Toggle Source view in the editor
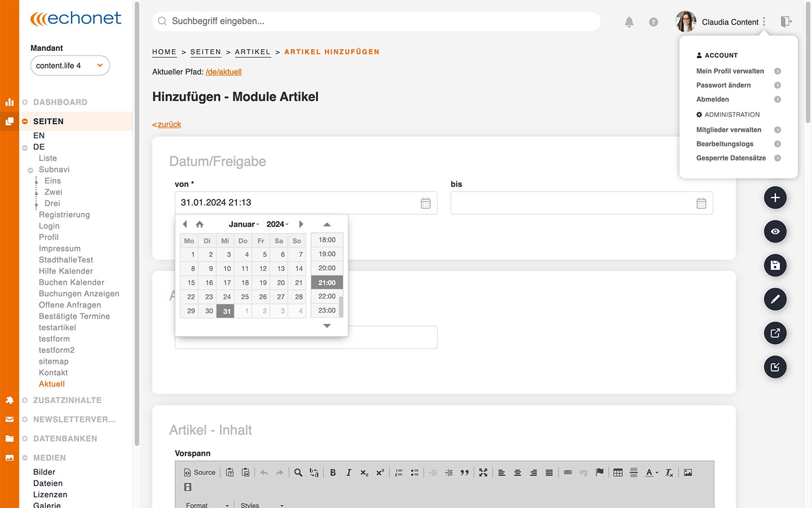Viewport: 812px width, 508px height. point(200,472)
